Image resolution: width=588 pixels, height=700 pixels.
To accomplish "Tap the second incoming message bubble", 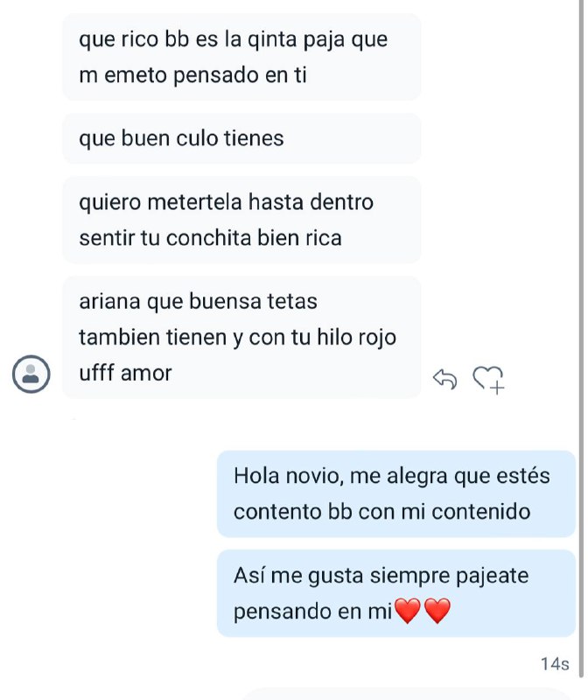I will [x=241, y=138].
